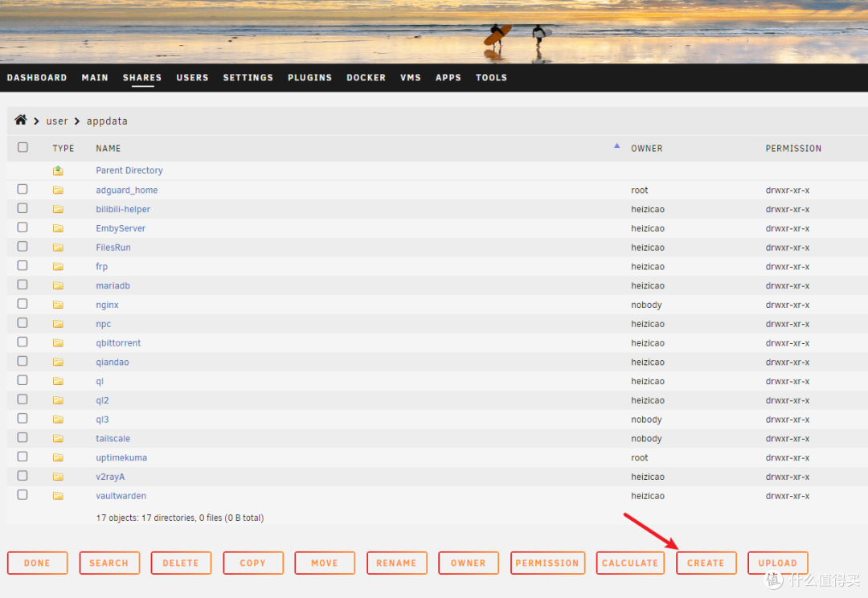Screen dimensions: 868x598
Task: Sort by the PERMISSION column header
Action: coord(793,149)
